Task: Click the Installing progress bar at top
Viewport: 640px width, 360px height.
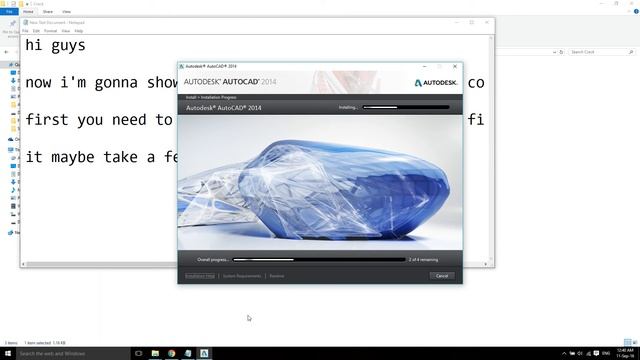Action: (406, 107)
